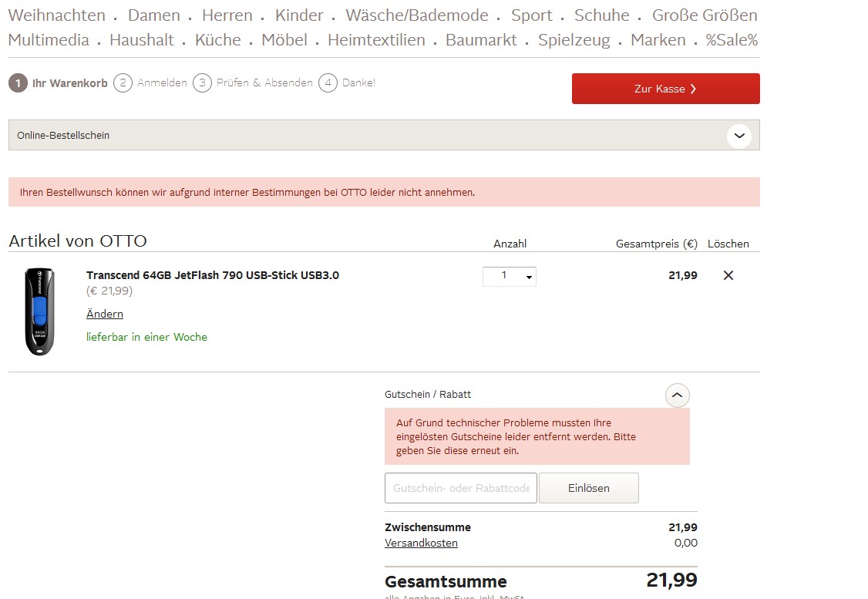Click the Gesamtsumme label
Screen dimensions: 868x599
point(446,582)
